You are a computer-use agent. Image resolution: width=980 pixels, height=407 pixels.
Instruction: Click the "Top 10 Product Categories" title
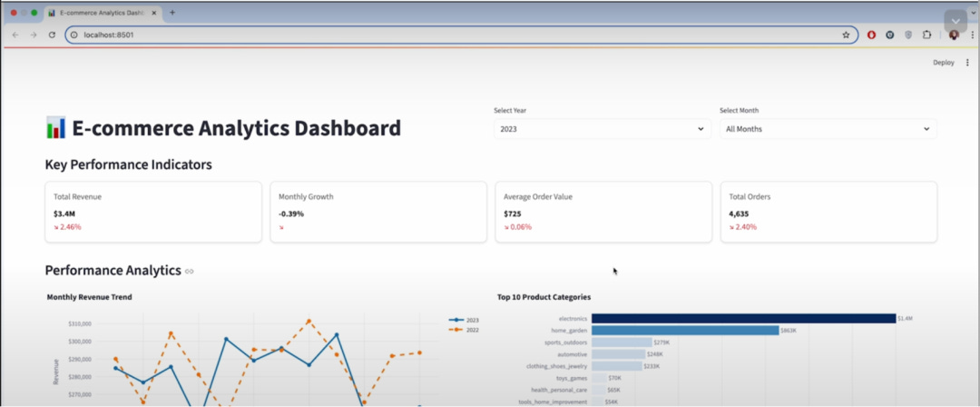coord(544,297)
